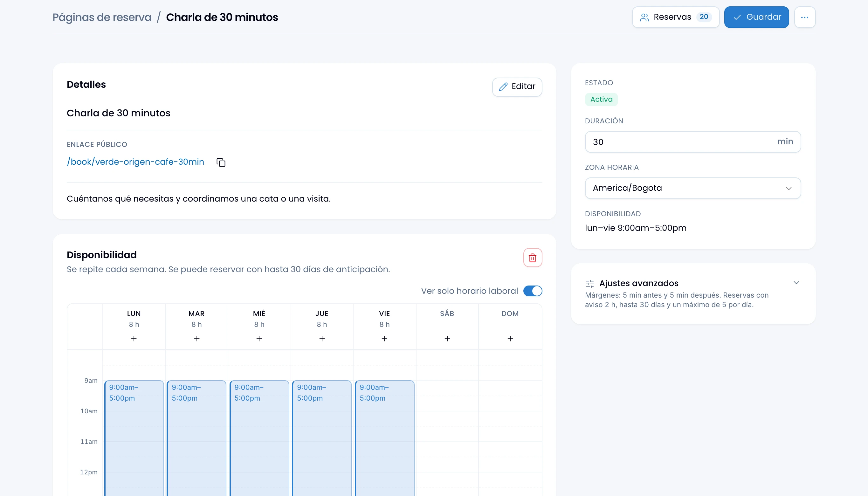Click the Guardar button
The width and height of the screenshot is (868, 496).
(x=756, y=17)
